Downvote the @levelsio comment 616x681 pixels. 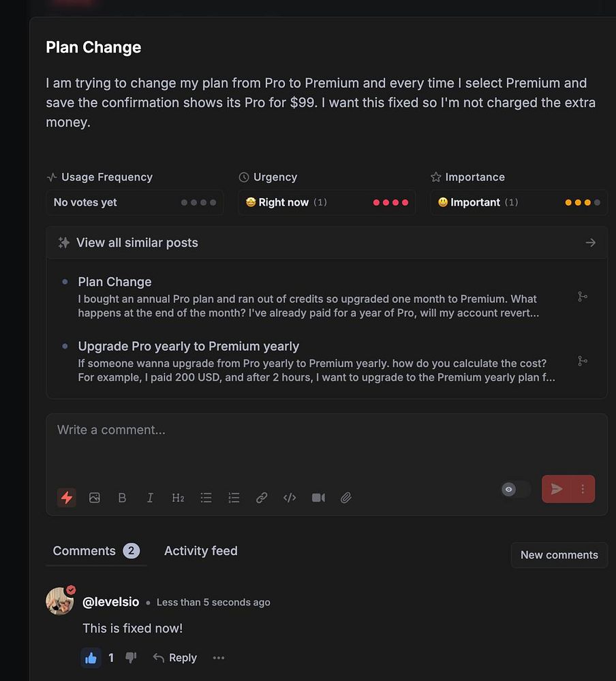coord(131,658)
